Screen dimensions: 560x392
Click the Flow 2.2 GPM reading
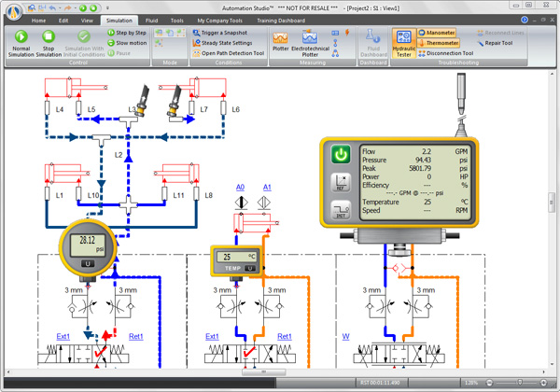coord(414,151)
